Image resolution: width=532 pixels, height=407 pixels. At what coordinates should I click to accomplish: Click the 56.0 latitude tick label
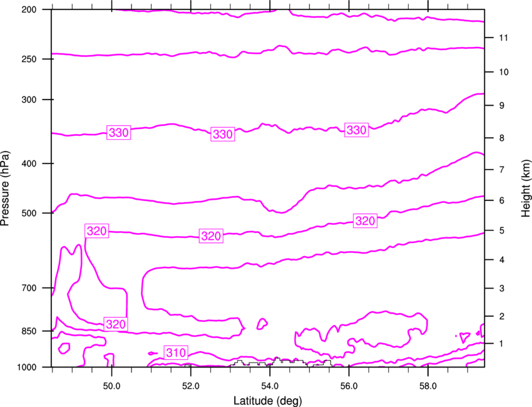coord(349,386)
